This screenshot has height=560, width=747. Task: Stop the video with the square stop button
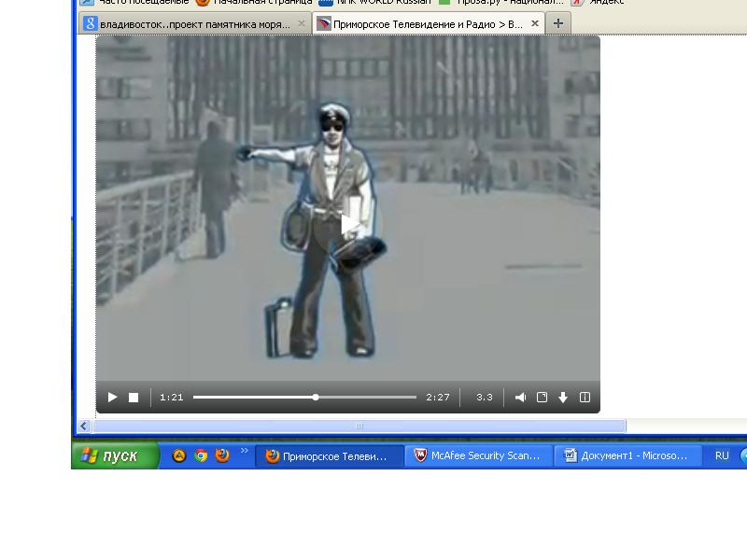tap(134, 398)
